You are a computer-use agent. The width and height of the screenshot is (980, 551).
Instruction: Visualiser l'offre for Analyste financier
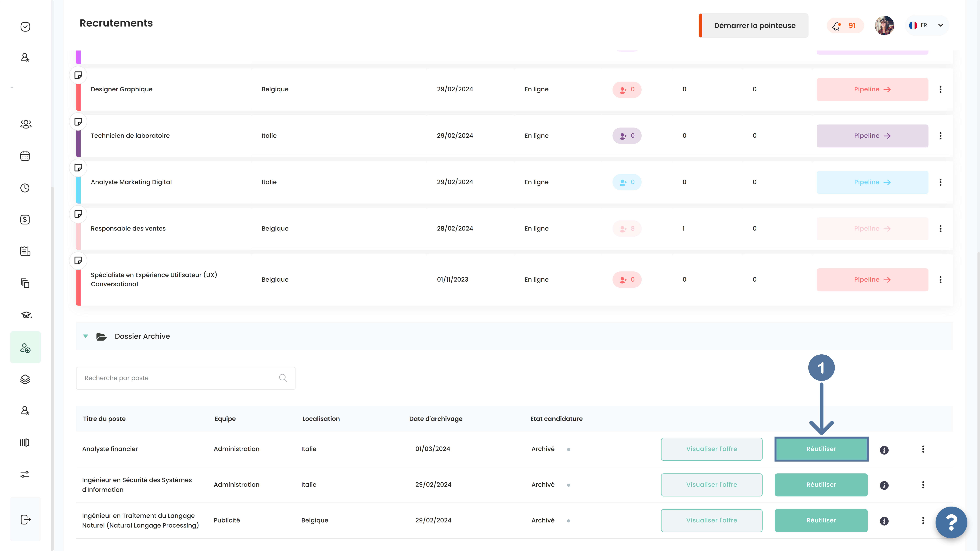click(x=711, y=449)
